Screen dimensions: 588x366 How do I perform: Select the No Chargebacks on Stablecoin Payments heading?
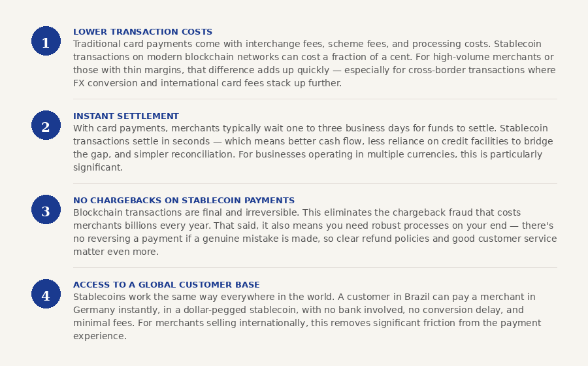184,200
